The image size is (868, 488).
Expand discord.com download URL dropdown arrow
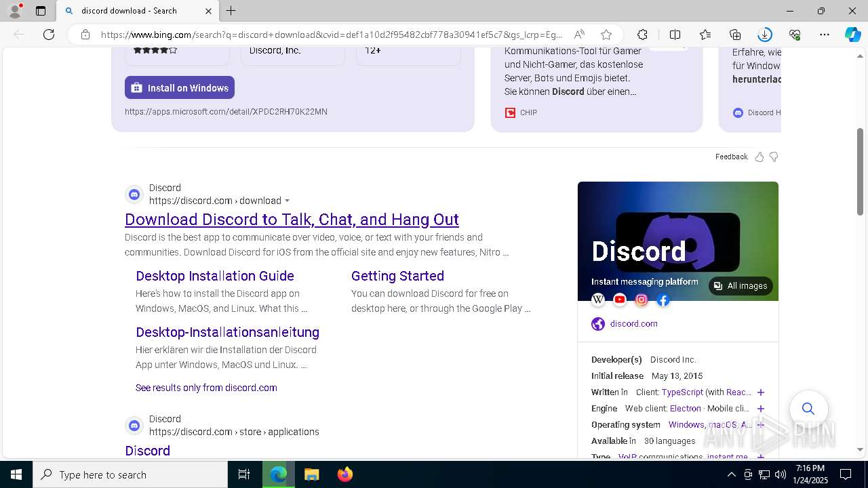point(287,201)
